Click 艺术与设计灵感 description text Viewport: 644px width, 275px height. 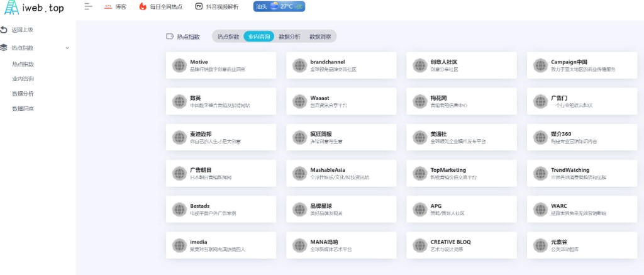click(447, 250)
